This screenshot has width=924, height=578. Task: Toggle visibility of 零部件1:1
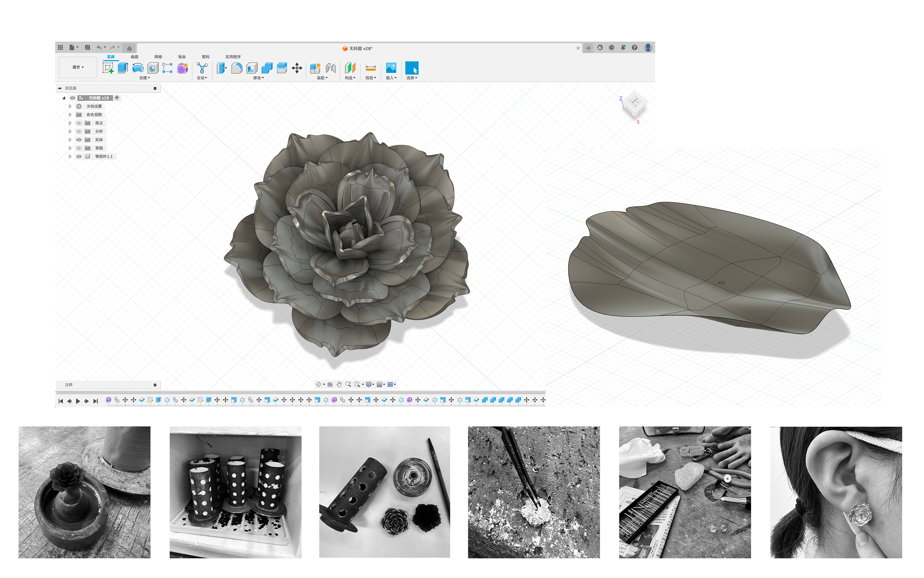79,157
